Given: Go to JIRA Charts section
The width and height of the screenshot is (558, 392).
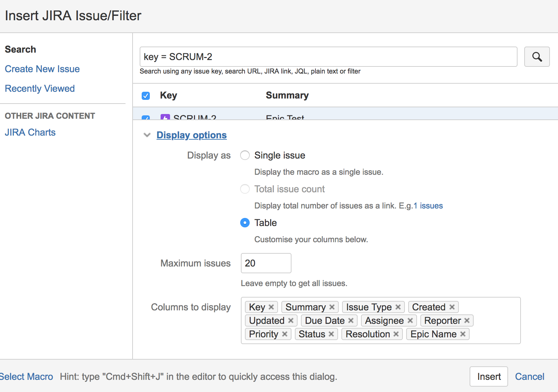Looking at the screenshot, I should 30,132.
